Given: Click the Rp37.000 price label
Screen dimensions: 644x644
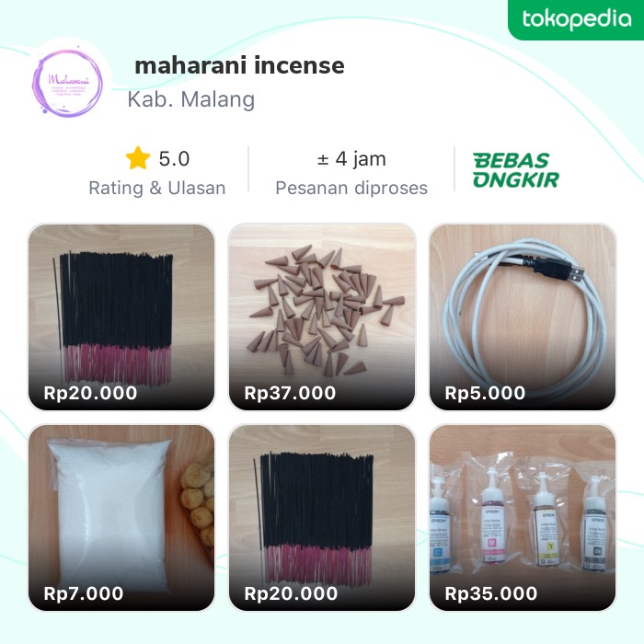Looking at the screenshot, I should [290, 394].
